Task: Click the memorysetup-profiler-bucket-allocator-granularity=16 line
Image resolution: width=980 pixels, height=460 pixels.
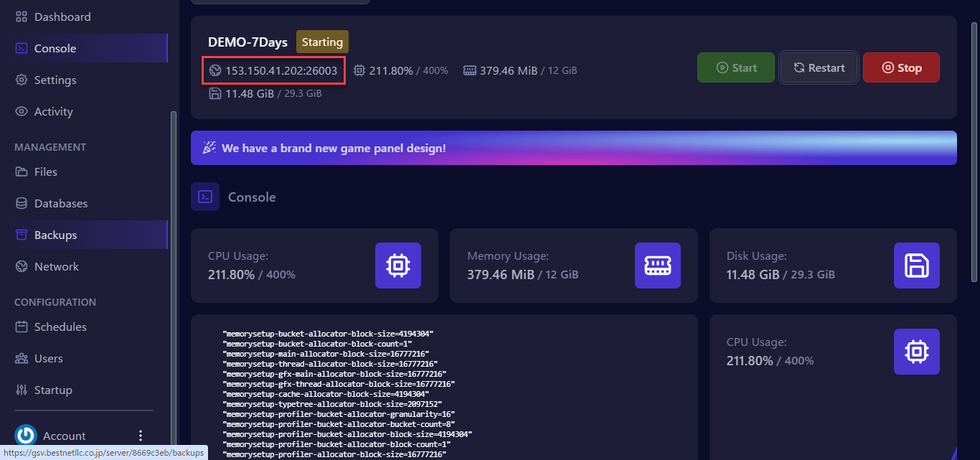Action: pyautogui.click(x=339, y=414)
